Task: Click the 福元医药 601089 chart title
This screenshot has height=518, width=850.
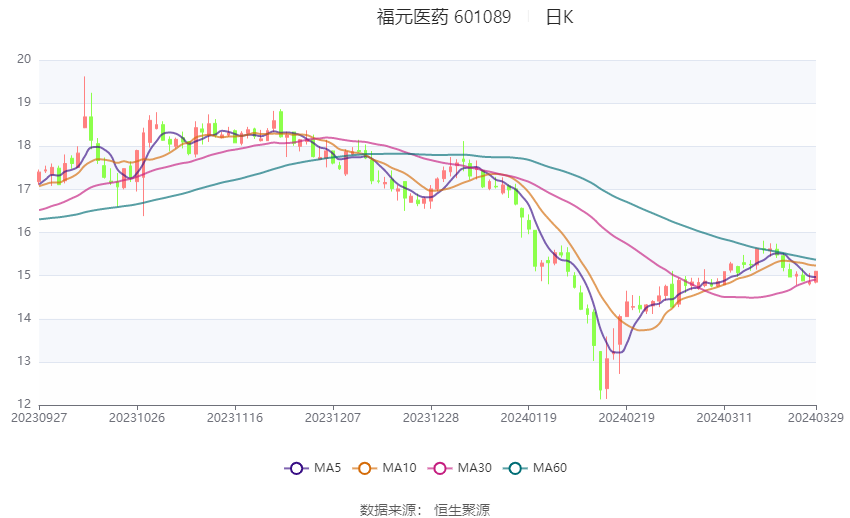Action: click(443, 17)
